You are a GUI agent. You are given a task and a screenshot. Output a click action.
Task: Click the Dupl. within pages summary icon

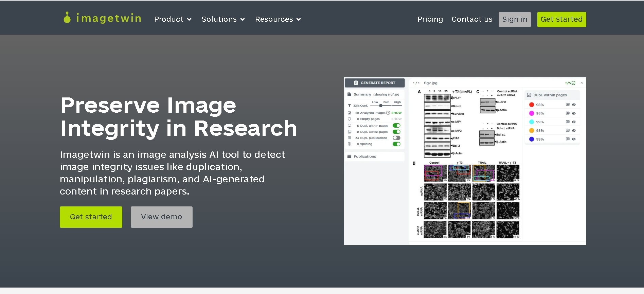pyautogui.click(x=349, y=126)
